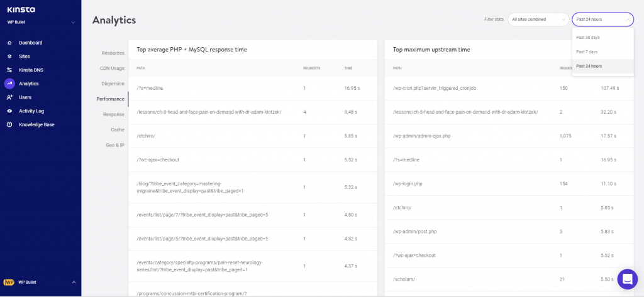
Task: Click the 16.95 s time in PHP table
Action: pyautogui.click(x=351, y=88)
